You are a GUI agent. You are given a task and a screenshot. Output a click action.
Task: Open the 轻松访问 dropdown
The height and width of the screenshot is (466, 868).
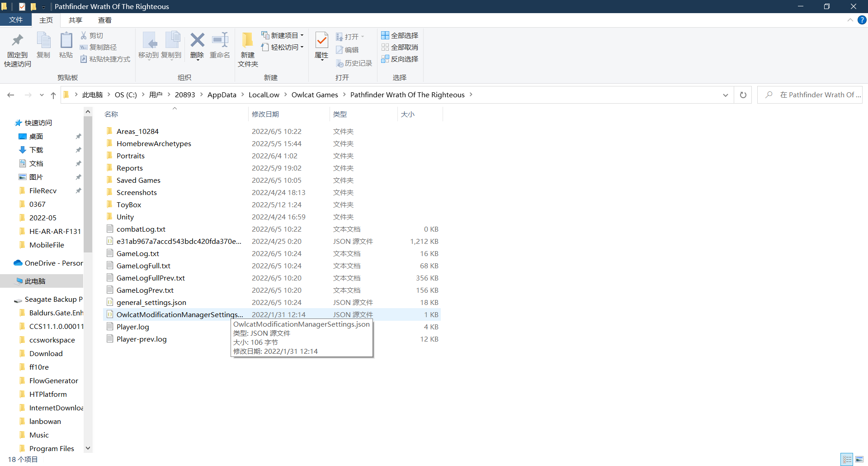pyautogui.click(x=283, y=47)
